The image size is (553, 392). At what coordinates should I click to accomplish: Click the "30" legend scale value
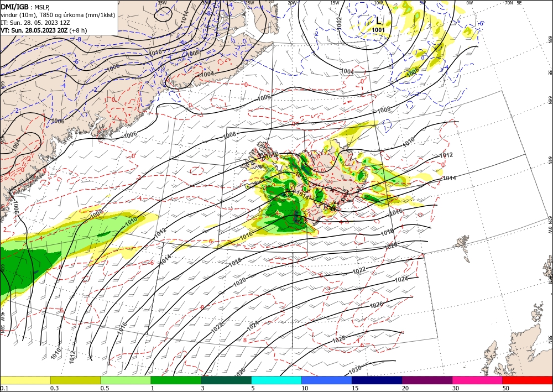click(x=456, y=388)
